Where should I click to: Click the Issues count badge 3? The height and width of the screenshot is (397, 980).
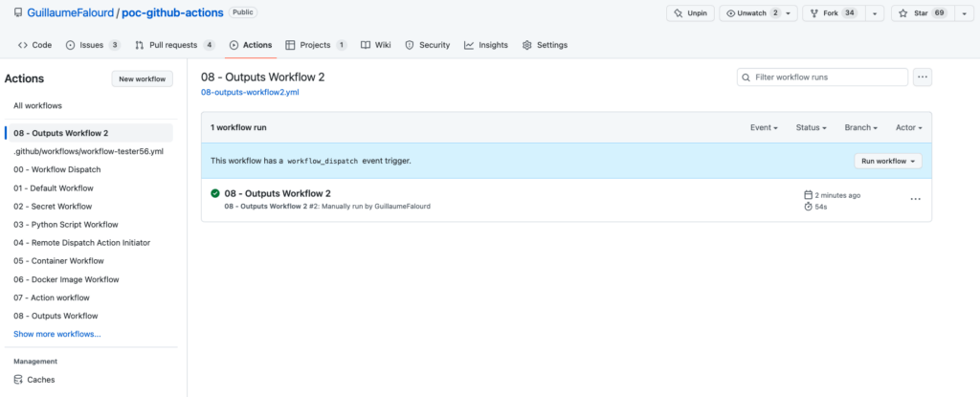click(x=115, y=45)
